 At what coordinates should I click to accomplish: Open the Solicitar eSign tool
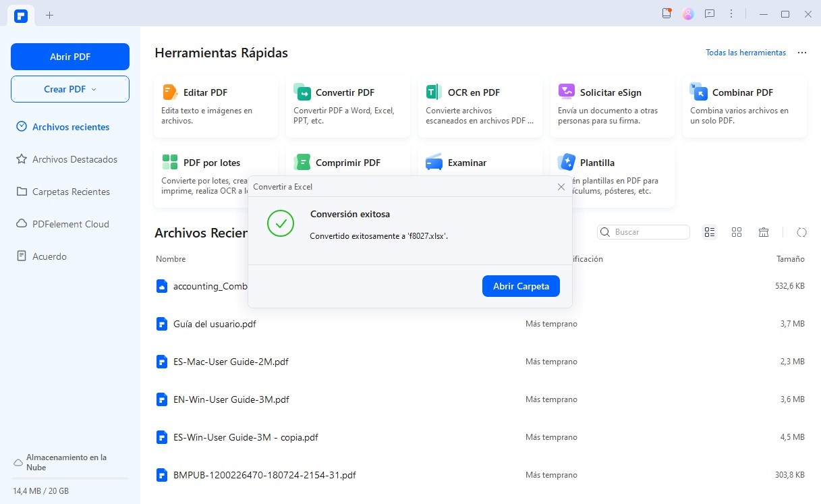tap(613, 107)
